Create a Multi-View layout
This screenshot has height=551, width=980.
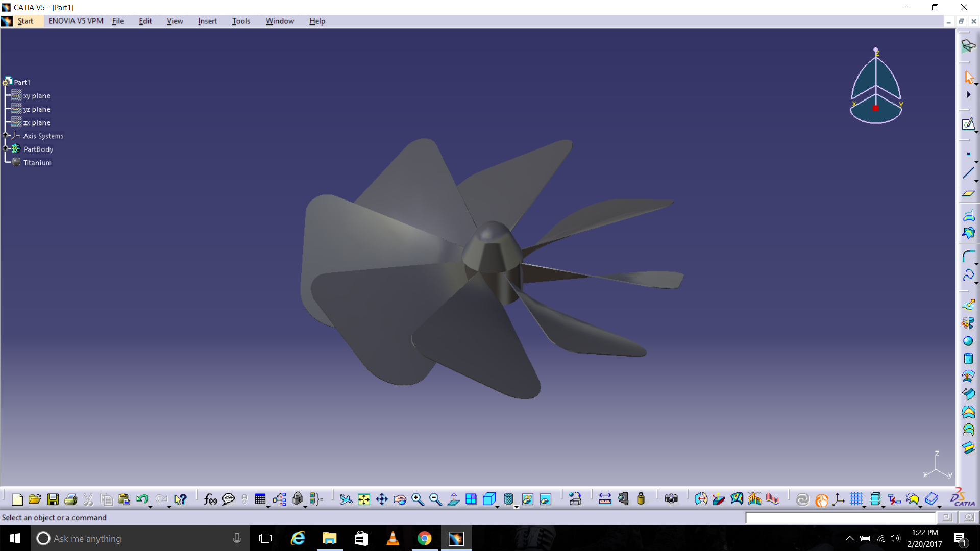pyautogui.click(x=471, y=499)
